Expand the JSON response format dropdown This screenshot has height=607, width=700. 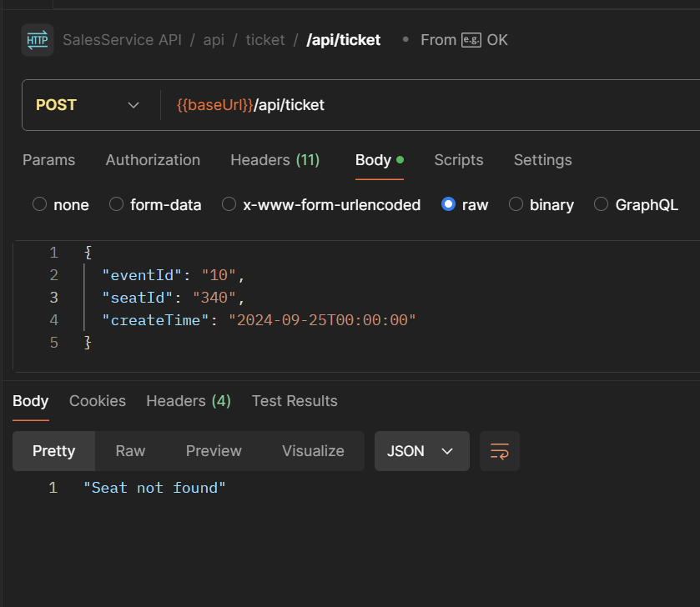point(421,451)
